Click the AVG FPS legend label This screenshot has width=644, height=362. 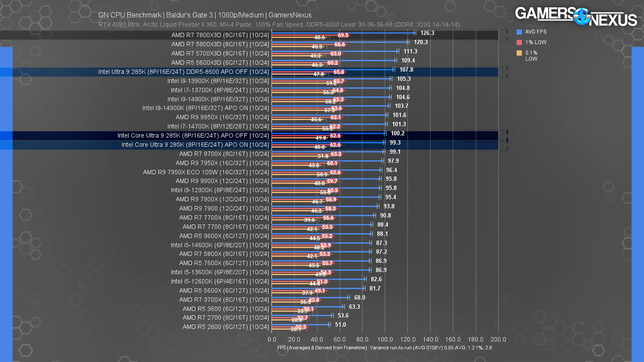[536, 32]
